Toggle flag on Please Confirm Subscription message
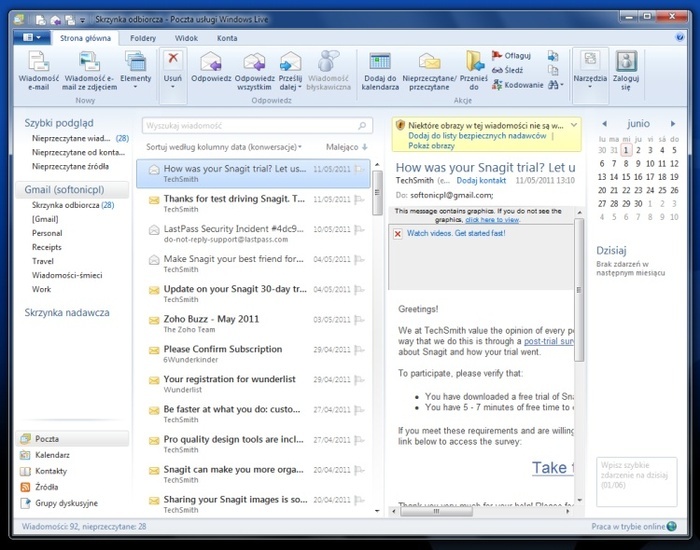Image resolution: width=700 pixels, height=550 pixels. click(359, 350)
